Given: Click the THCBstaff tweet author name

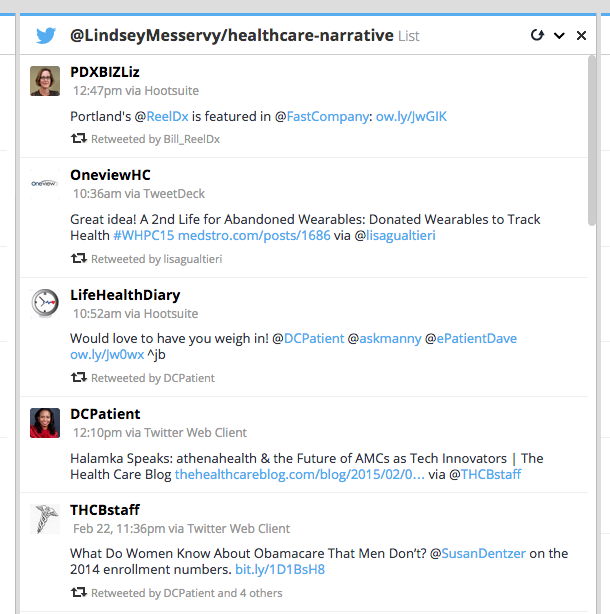Looking at the screenshot, I should point(105,510).
